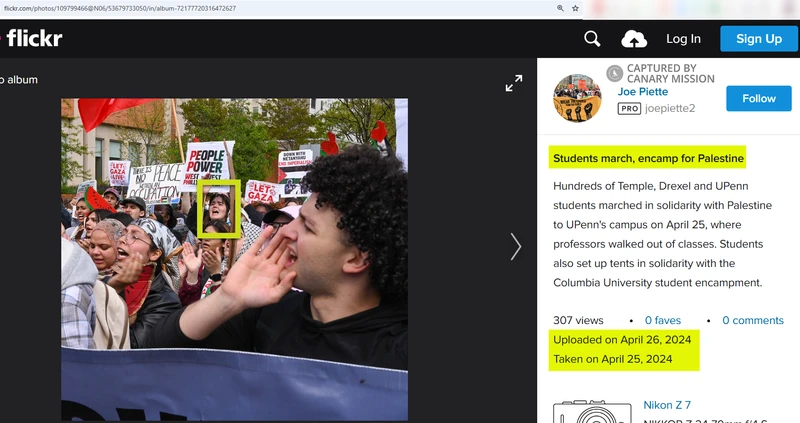Image resolution: width=800 pixels, height=423 pixels.
Task: Click the cloud upload icon
Action: click(634, 39)
